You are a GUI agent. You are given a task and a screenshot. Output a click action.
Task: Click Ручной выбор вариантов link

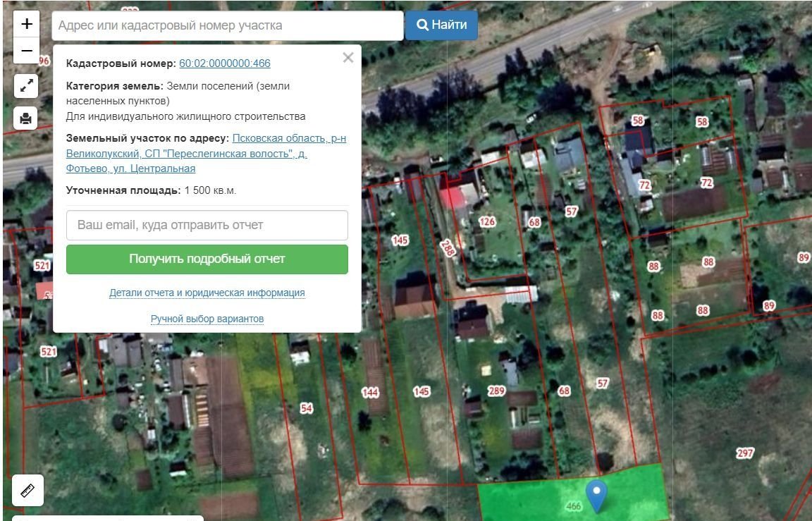[207, 319]
